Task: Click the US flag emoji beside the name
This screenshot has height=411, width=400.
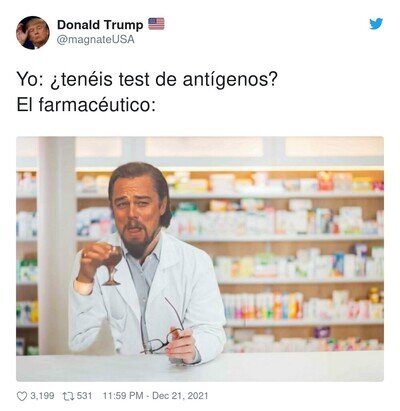Action: click(x=156, y=24)
